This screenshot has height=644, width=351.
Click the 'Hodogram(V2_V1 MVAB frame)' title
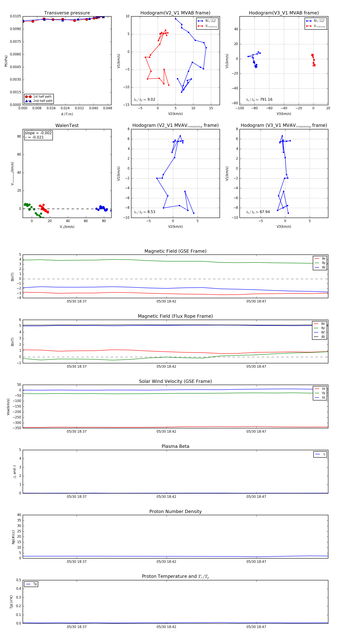coord(175,13)
